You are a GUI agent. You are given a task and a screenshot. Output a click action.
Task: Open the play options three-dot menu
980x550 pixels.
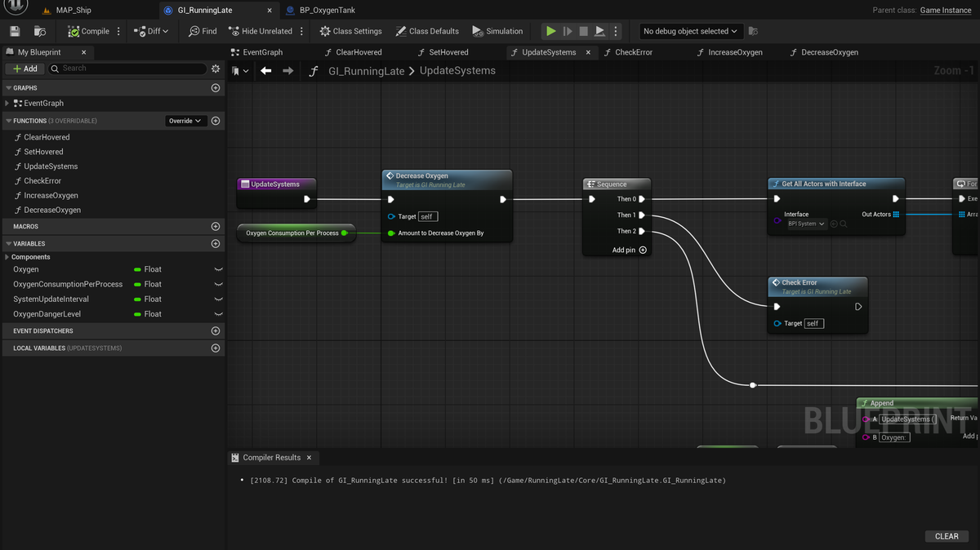coord(616,31)
